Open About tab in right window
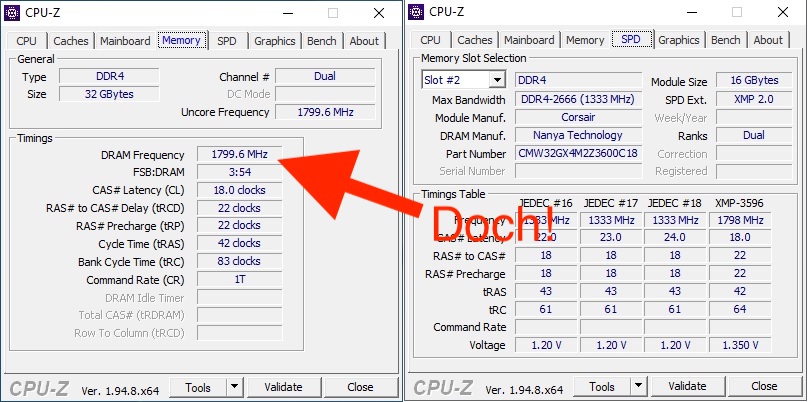The height and width of the screenshot is (402, 808). (768, 40)
